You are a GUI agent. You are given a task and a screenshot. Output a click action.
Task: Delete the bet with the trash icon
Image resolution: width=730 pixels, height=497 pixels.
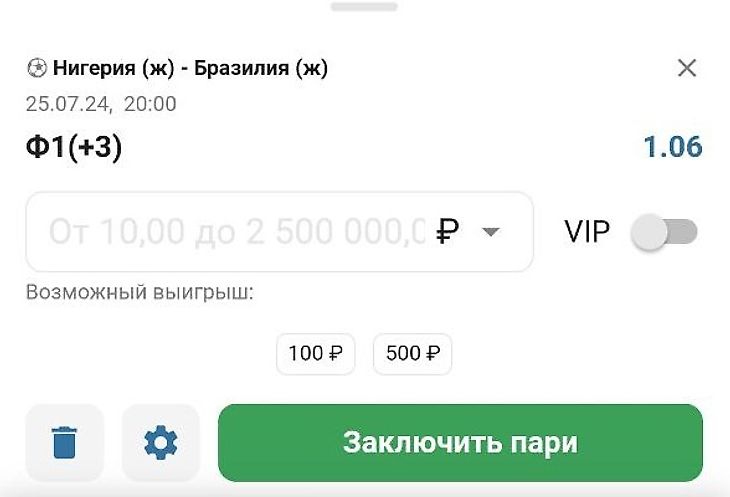pyautogui.click(x=64, y=441)
